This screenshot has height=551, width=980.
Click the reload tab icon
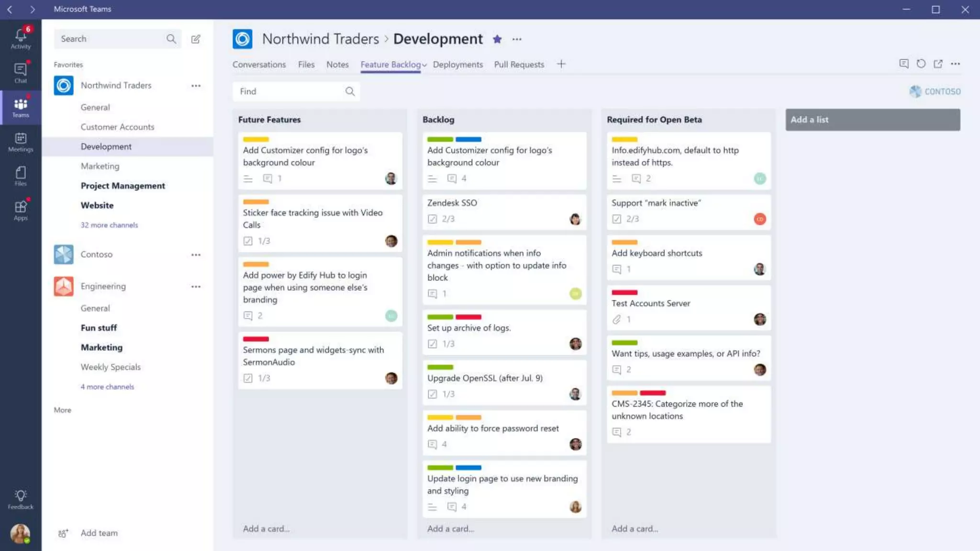click(921, 64)
